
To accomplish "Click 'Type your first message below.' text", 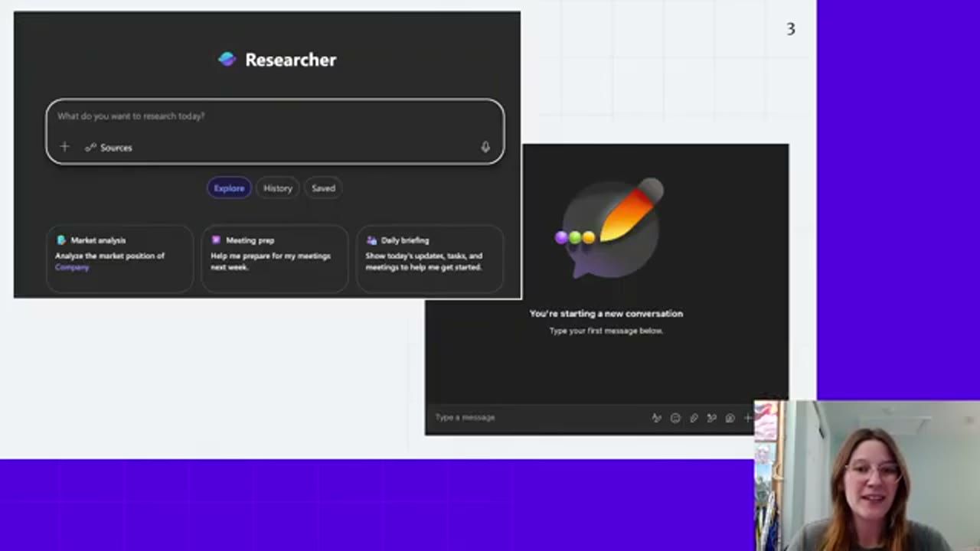I will (606, 331).
